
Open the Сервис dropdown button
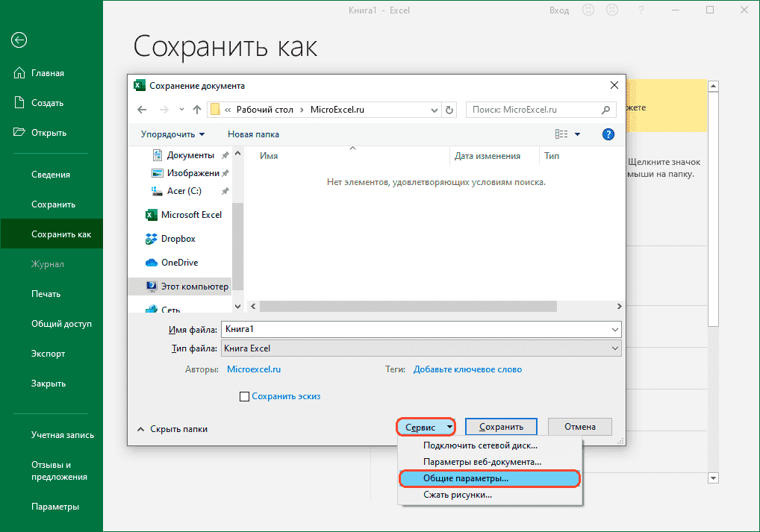point(426,428)
